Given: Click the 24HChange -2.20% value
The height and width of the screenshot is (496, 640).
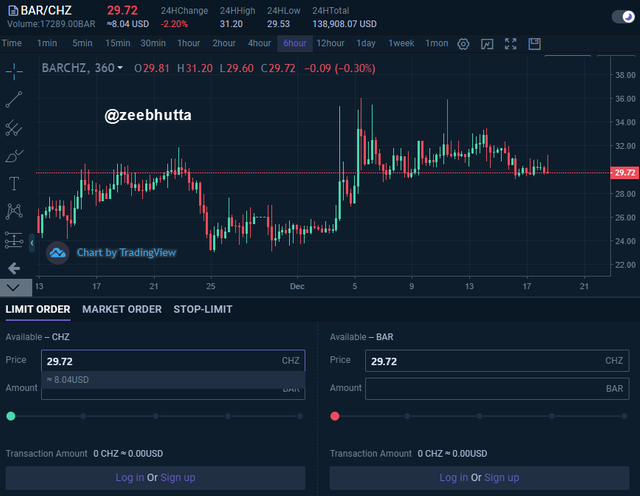Looking at the screenshot, I should point(174,24).
